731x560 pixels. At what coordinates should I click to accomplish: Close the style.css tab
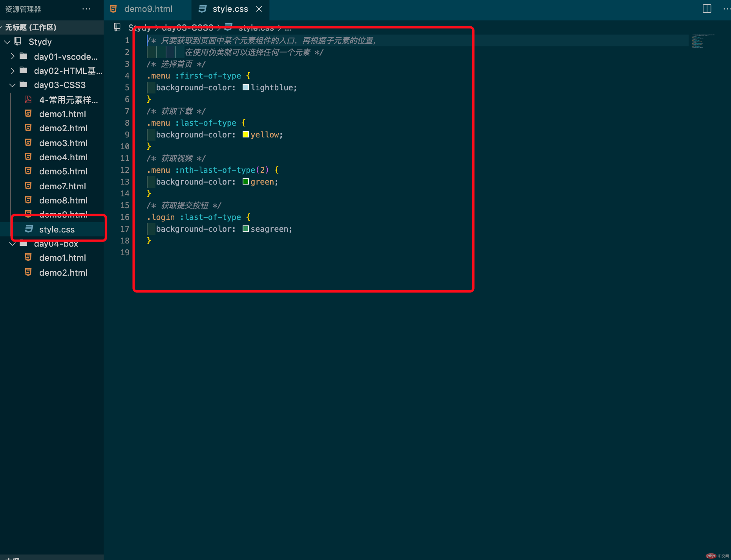coord(259,9)
